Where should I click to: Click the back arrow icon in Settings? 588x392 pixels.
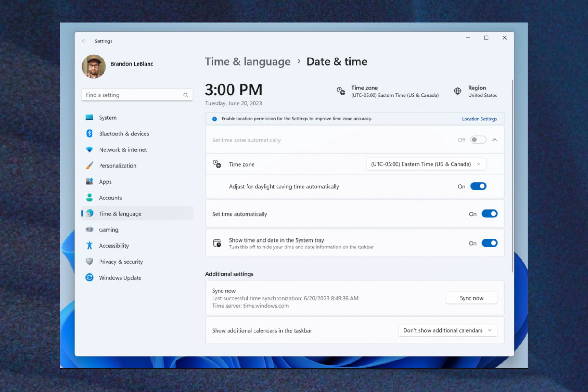tap(84, 41)
